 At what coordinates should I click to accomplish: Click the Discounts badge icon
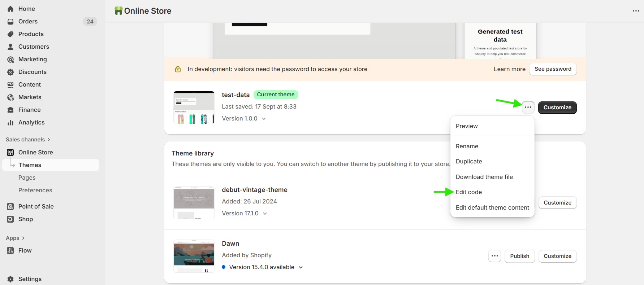coord(10,72)
